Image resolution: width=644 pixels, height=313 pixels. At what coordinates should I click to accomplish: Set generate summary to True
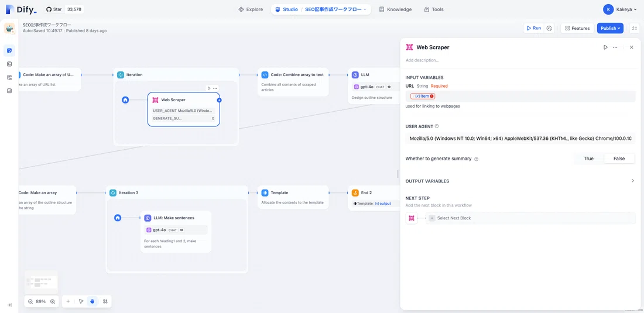click(x=588, y=159)
